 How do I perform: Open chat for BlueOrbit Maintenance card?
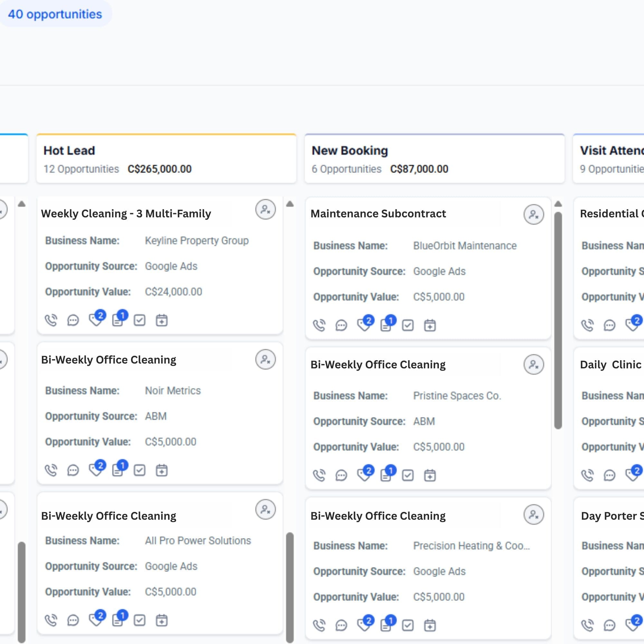[x=341, y=325]
